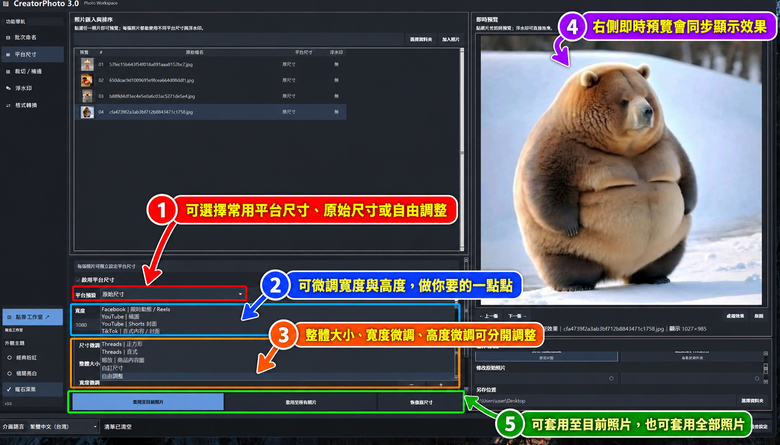Click the 加入照片 button

pyautogui.click(x=451, y=39)
